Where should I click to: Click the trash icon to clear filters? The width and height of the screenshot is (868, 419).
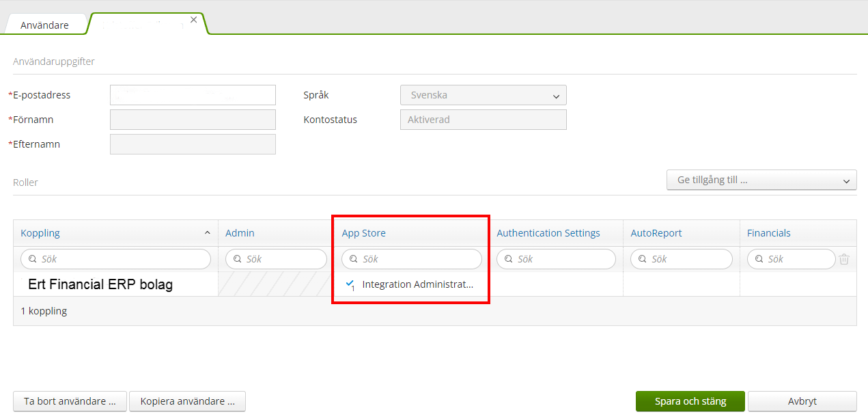[x=845, y=259]
